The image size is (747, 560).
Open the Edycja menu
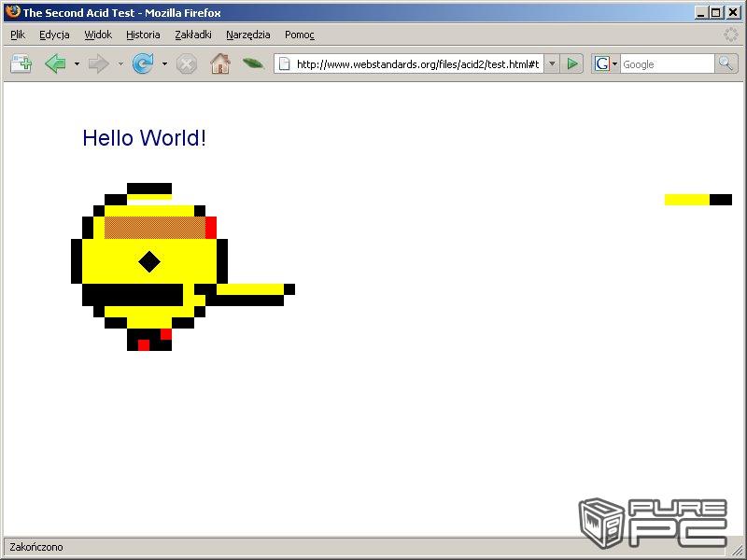coord(54,35)
